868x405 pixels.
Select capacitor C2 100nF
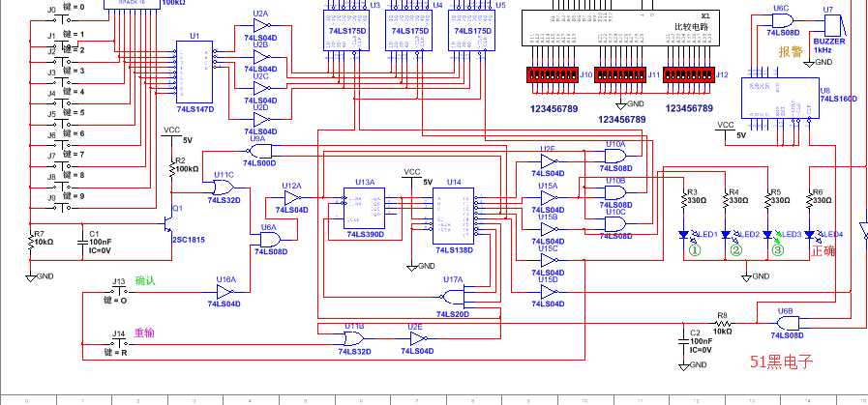tap(684, 341)
